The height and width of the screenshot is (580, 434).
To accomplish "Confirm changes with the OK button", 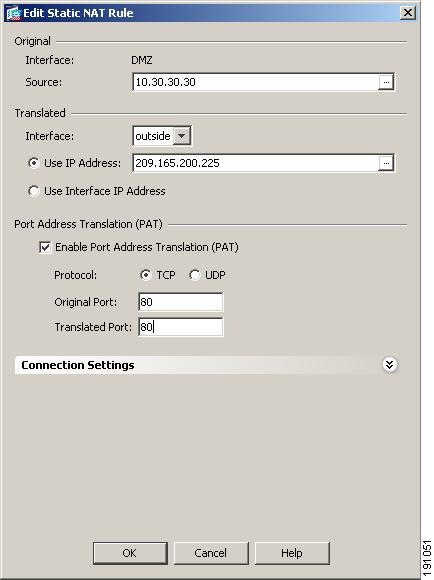I will click(130, 553).
